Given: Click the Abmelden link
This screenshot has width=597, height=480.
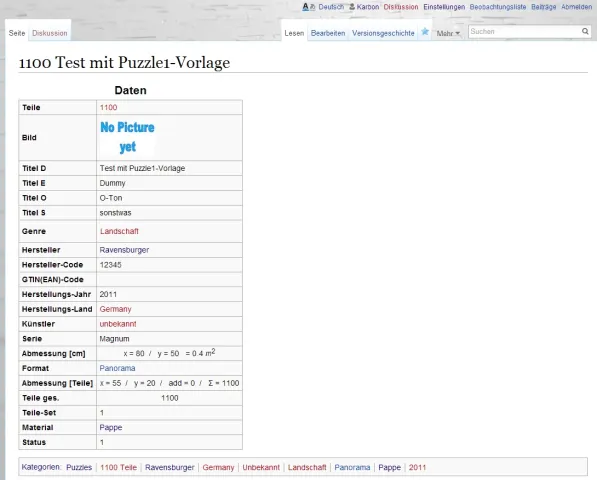Looking at the screenshot, I should pos(576,7).
